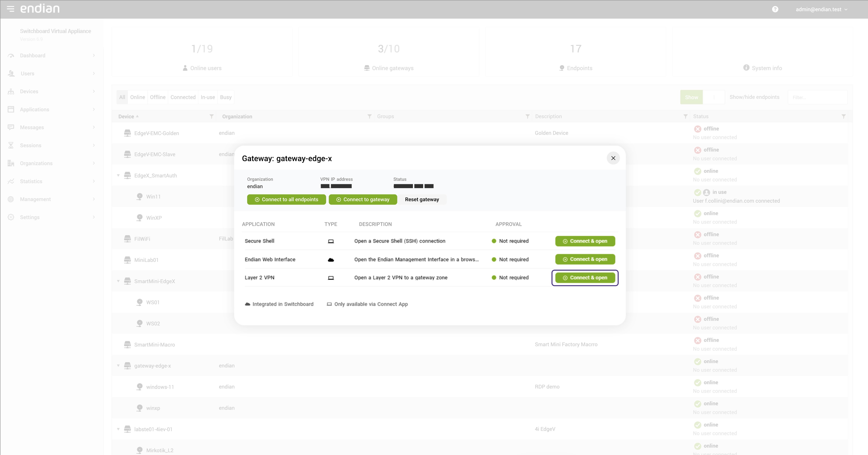Collapse the EdgeX_SmartAuth tree row

[118, 175]
